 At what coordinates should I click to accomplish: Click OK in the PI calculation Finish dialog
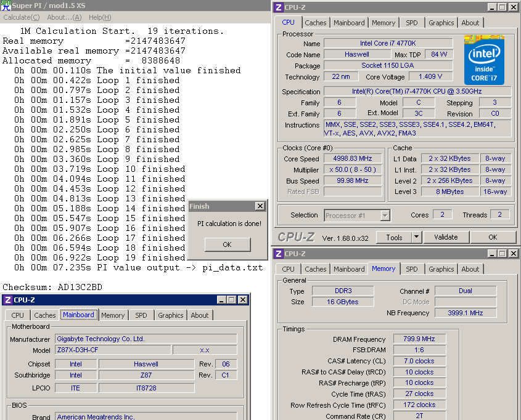click(228, 244)
